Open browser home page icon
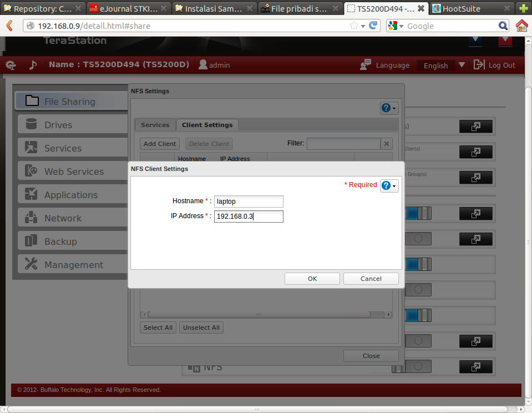 point(522,26)
